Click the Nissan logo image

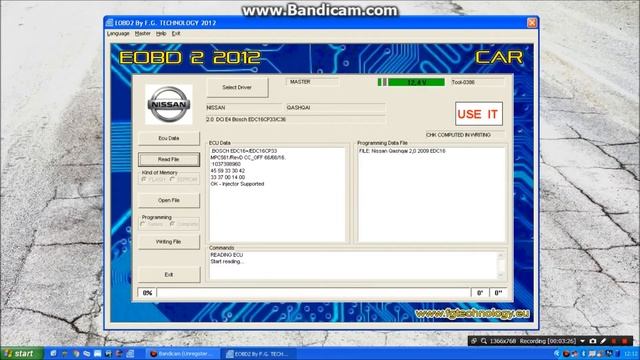169,104
